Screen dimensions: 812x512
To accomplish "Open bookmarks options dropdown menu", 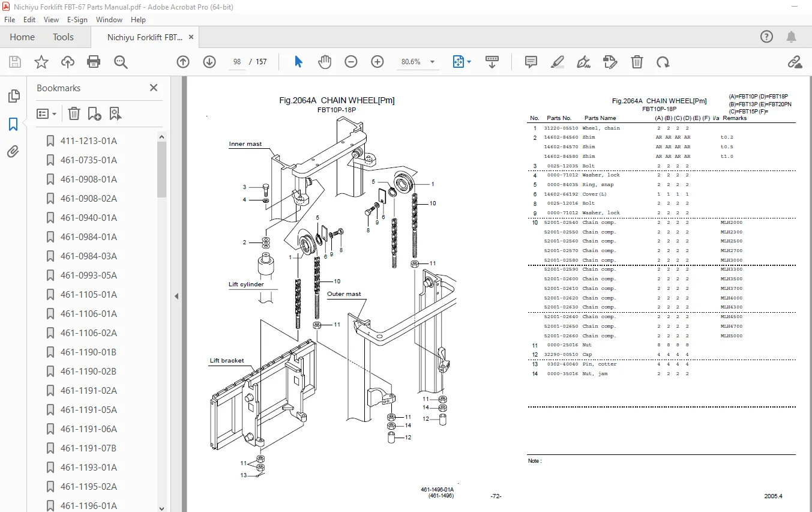I will coord(46,113).
